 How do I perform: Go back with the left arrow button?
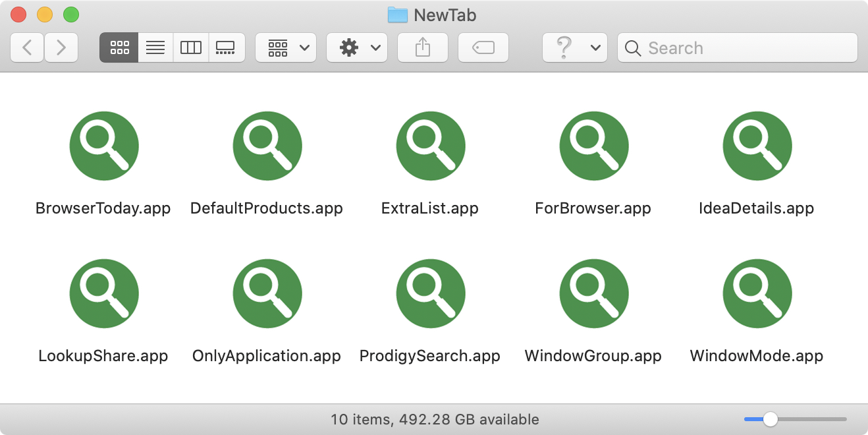click(x=27, y=47)
